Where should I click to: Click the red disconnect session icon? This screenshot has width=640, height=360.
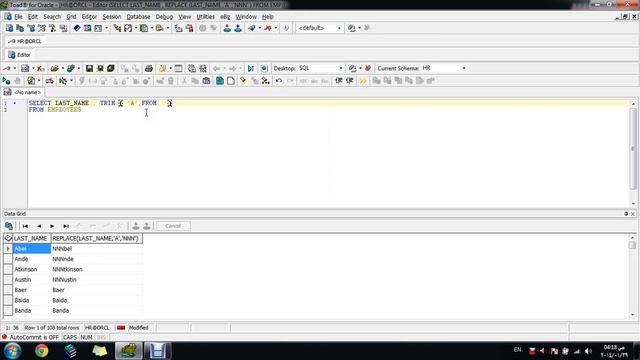267,28
